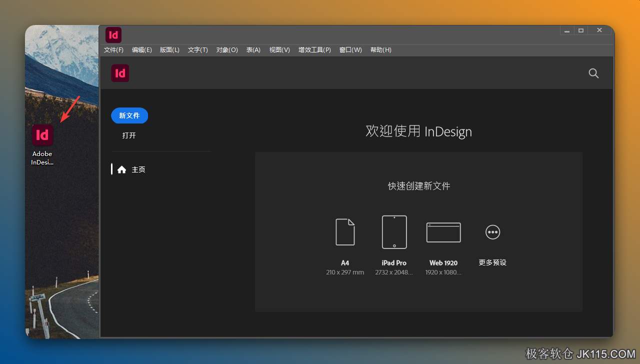Choose the Web 1920 preset browser icon

443,232
